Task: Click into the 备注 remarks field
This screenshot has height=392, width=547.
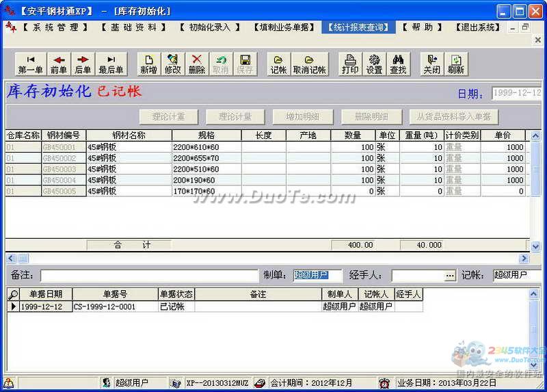Action: [x=149, y=276]
